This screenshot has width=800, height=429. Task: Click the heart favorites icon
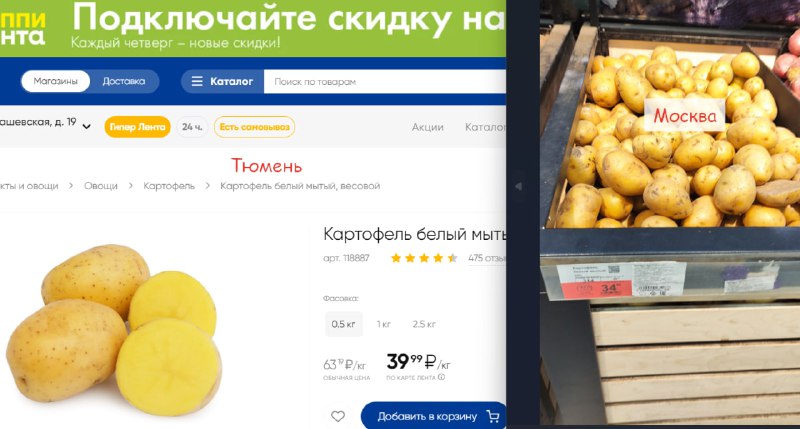338,416
